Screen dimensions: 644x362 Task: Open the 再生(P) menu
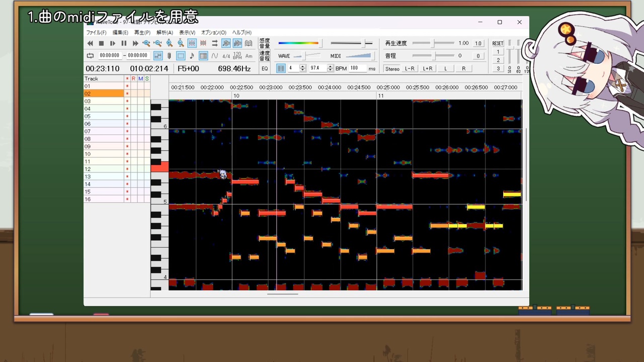pyautogui.click(x=142, y=33)
